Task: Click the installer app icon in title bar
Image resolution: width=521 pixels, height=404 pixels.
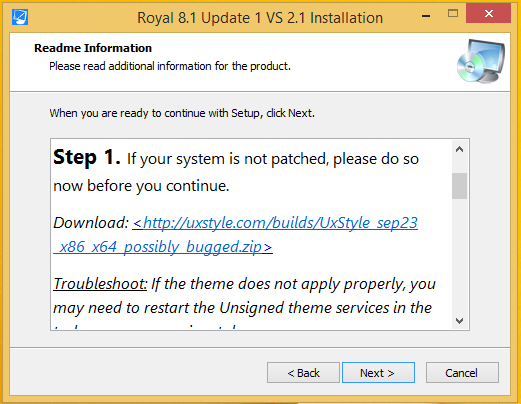Action: (x=20, y=17)
